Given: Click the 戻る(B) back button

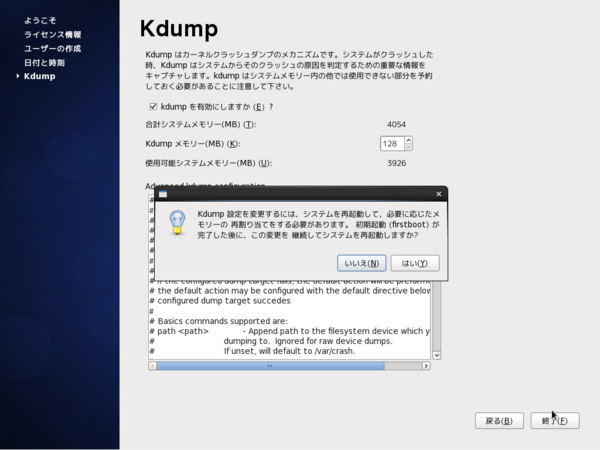Looking at the screenshot, I should click(x=499, y=421).
